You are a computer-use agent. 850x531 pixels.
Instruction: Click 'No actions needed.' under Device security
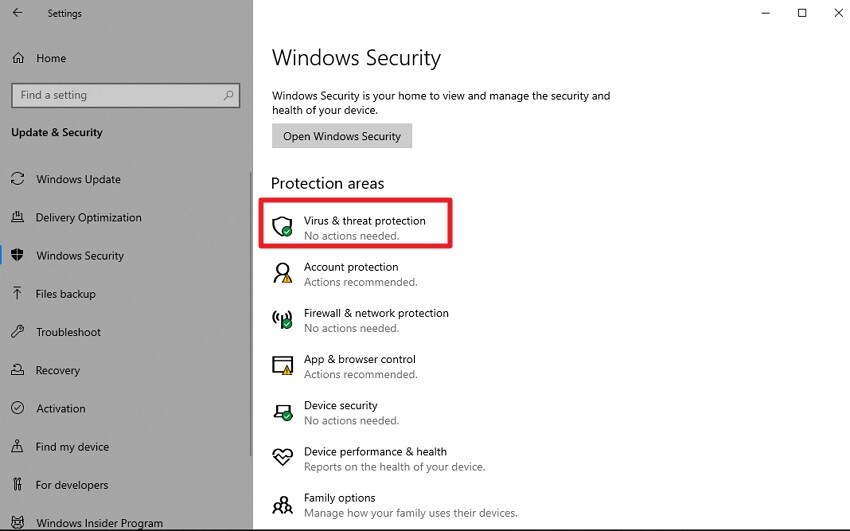click(x=351, y=420)
